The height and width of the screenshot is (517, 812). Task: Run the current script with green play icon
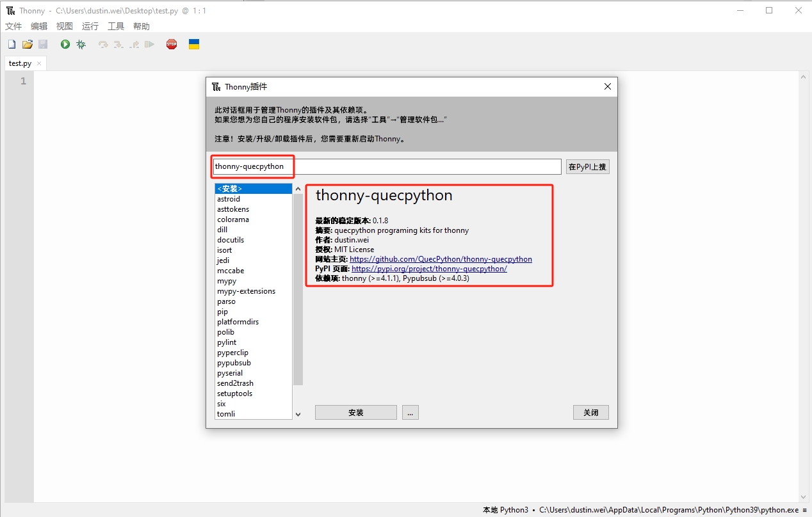pyautogui.click(x=65, y=44)
